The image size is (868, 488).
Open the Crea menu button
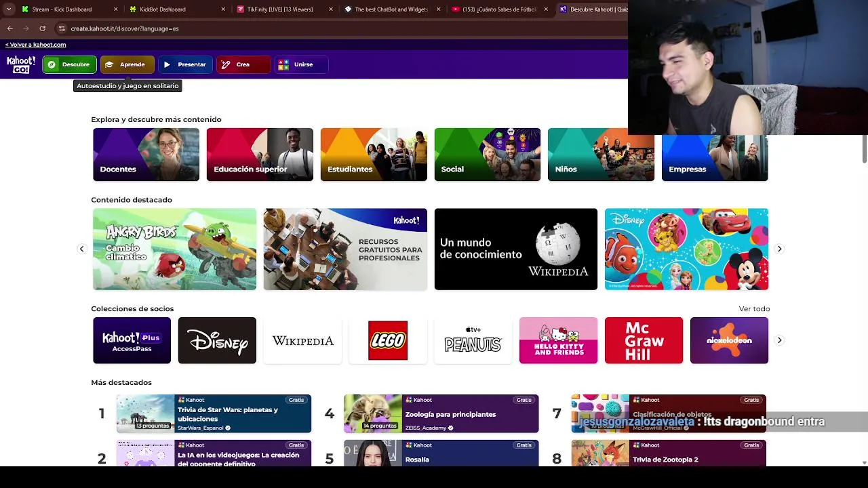pos(243,64)
